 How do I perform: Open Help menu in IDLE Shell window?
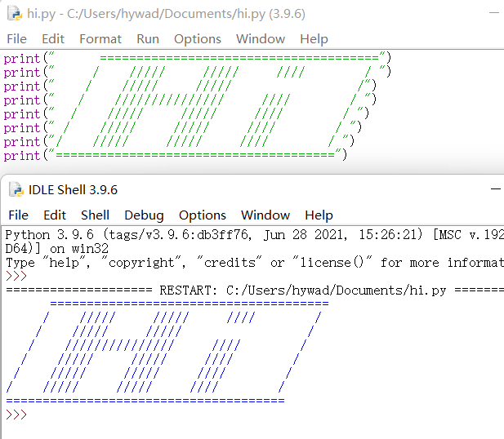tap(319, 215)
